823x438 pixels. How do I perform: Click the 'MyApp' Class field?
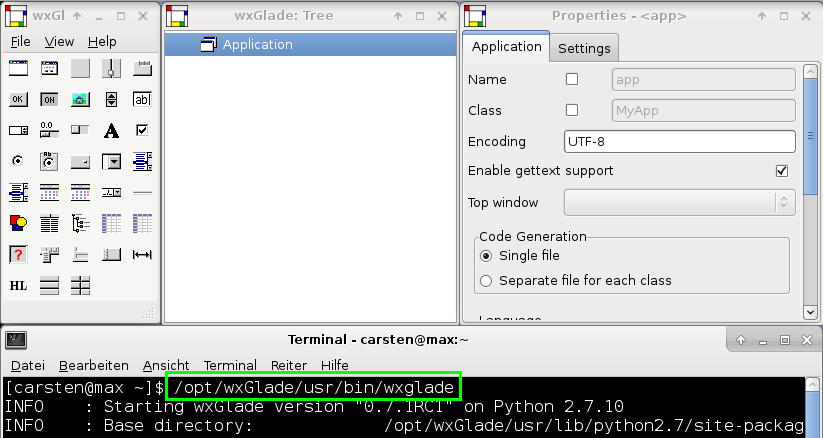(704, 111)
